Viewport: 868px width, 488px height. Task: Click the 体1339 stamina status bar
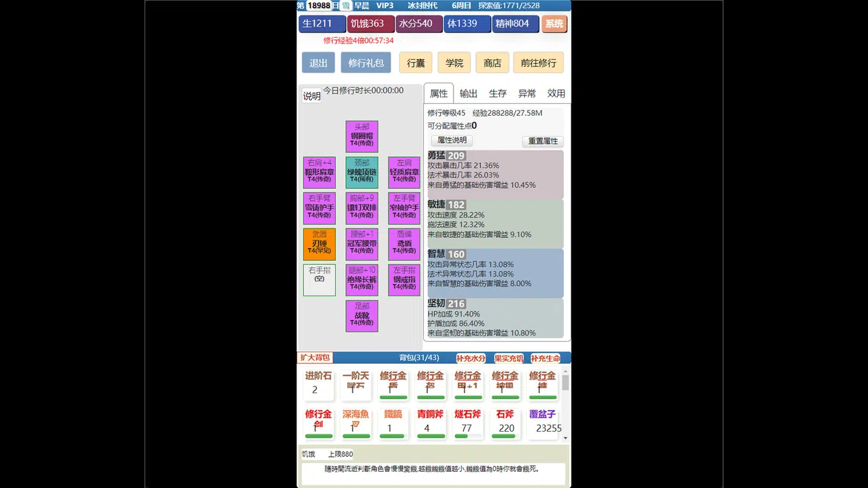pos(467,24)
